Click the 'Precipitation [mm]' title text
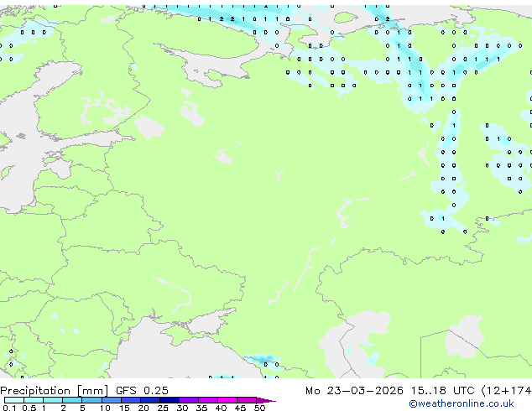Image resolution: width=532 pixels, height=411 pixels. (55, 391)
